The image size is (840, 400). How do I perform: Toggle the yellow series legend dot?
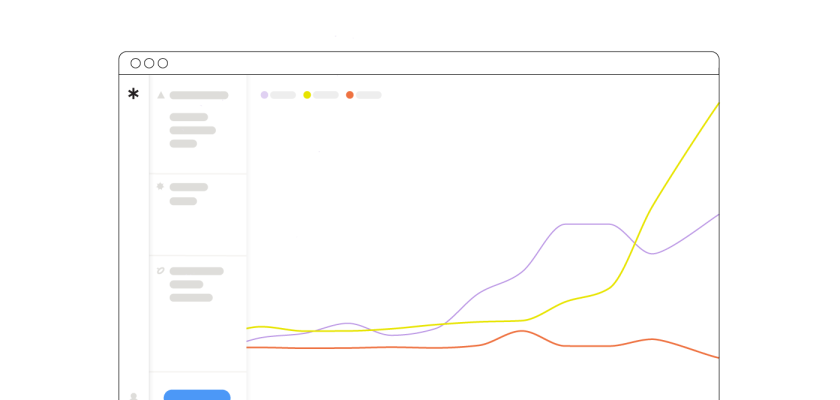point(307,95)
